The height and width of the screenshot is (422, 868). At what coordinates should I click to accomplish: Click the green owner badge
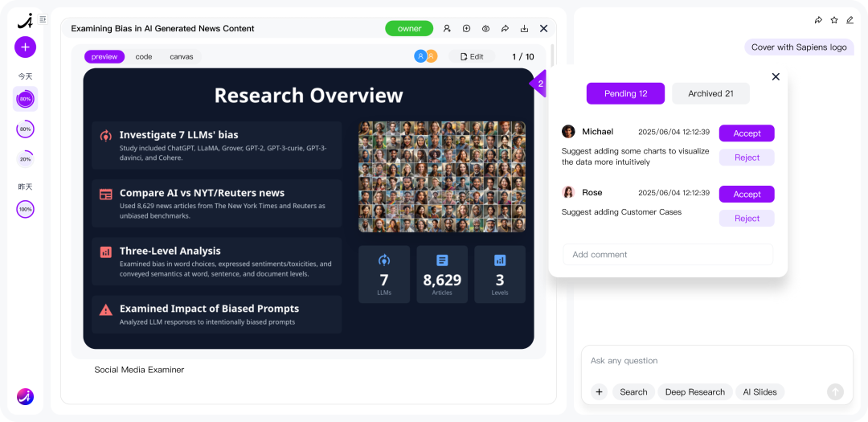coord(409,28)
